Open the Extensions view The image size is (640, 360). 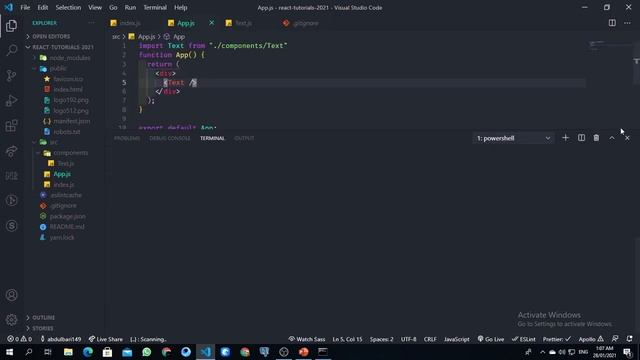pos(11,126)
